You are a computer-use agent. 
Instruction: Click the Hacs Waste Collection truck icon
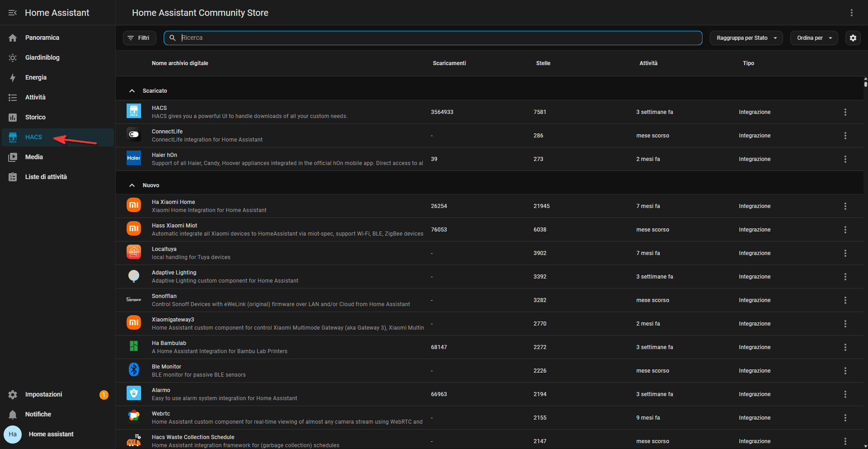pos(134,440)
